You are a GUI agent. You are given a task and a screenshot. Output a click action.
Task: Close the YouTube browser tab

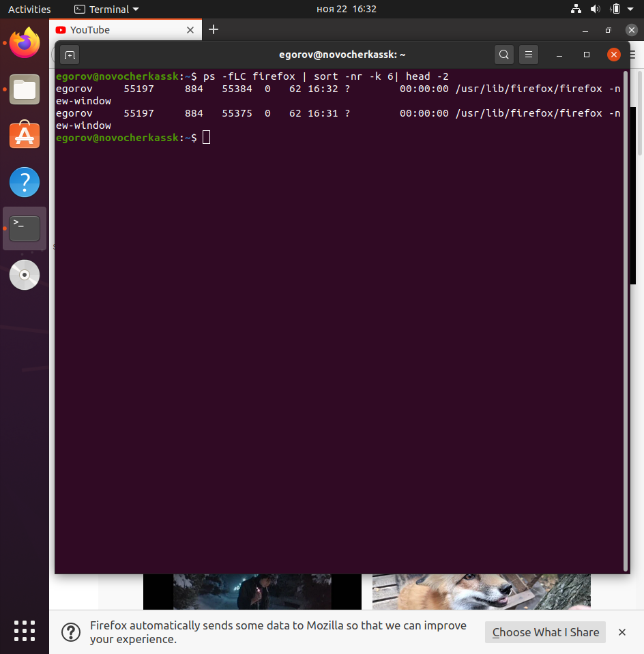coord(190,30)
